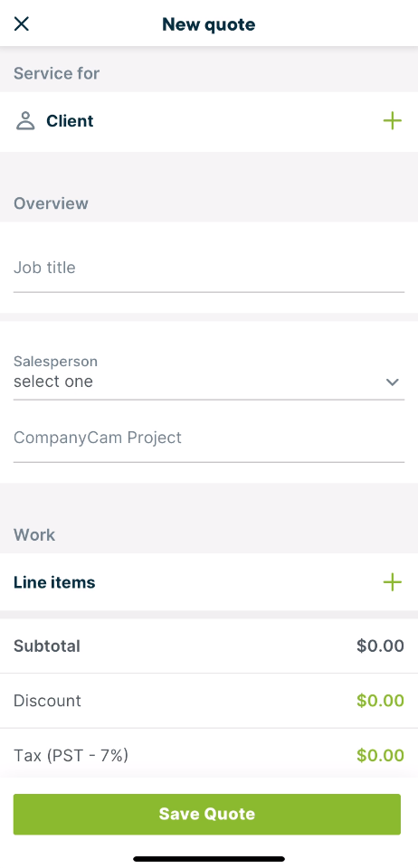Tap the green plus next to Client
This screenshot has height=868, width=418.
(392, 120)
